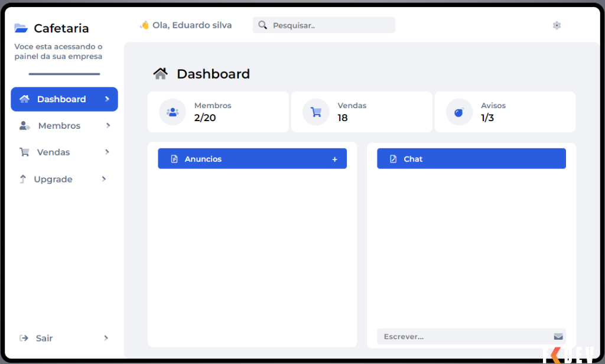Click the bell icon on the Avisos card

pos(459,112)
